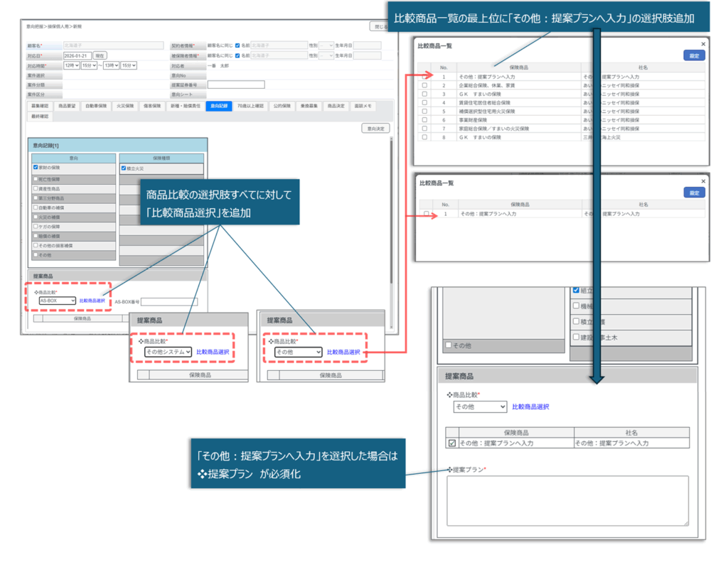
Task: Click the 意向決定 button
Action: click(x=375, y=129)
